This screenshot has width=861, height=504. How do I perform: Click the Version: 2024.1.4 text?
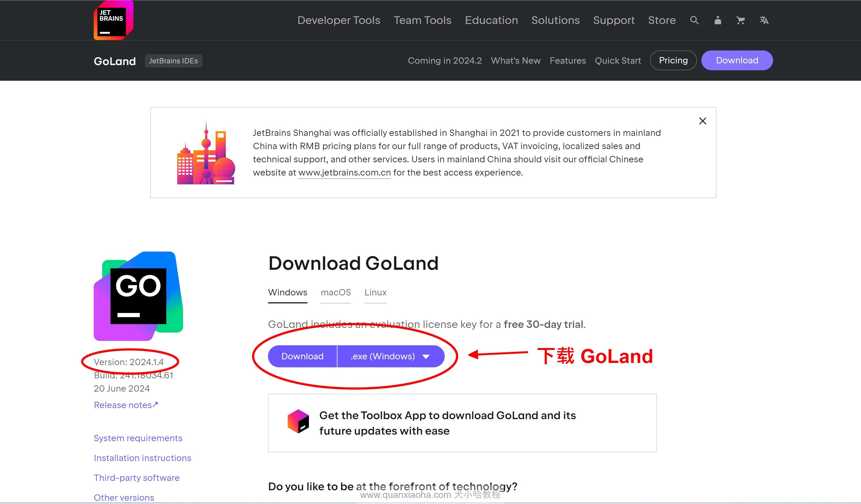128,362
